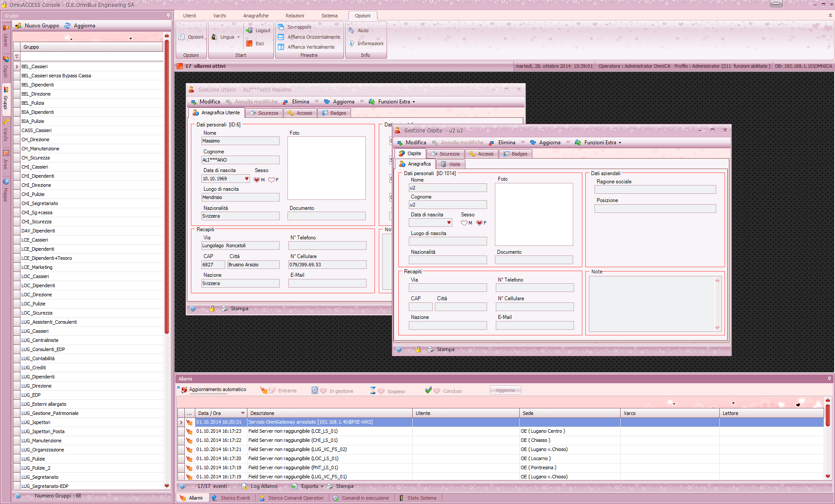The height and width of the screenshot is (504, 835).
Task: Click the Sovrapponi windows icon
Action: click(x=281, y=27)
